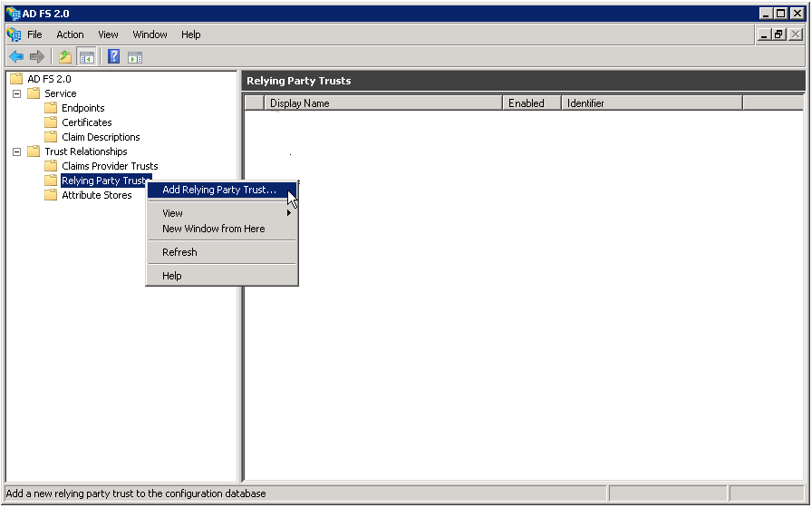Click the Claim Descriptions folder icon
This screenshot has width=812, height=508.
coord(51,137)
